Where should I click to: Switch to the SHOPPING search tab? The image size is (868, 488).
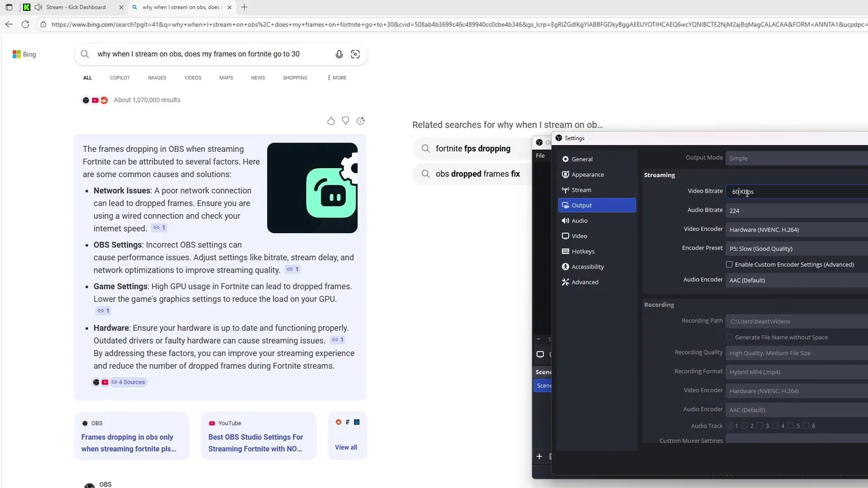295,78
